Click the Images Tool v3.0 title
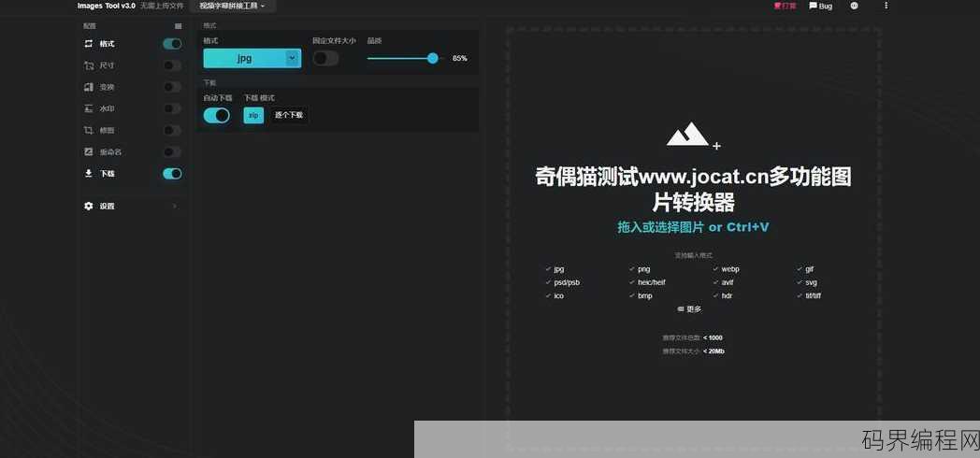Viewport: 980px width, 458px height. pyautogui.click(x=107, y=6)
